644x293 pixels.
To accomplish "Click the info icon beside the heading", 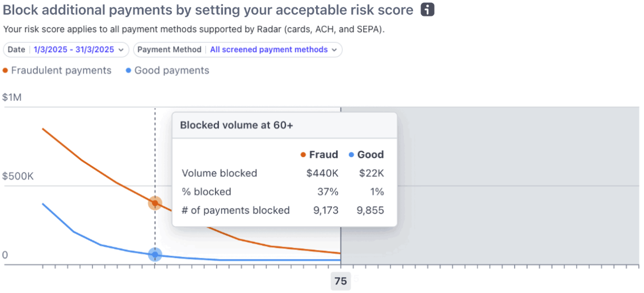I will (427, 10).
